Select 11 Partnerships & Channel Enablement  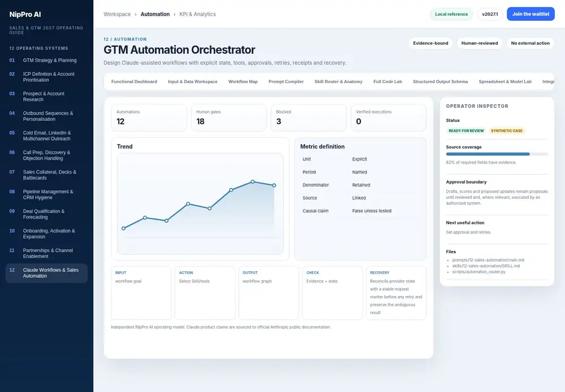tap(46, 253)
